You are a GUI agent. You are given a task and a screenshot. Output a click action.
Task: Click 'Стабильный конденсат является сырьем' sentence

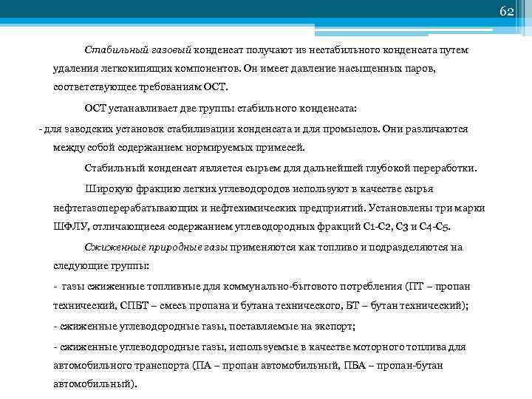(281, 168)
